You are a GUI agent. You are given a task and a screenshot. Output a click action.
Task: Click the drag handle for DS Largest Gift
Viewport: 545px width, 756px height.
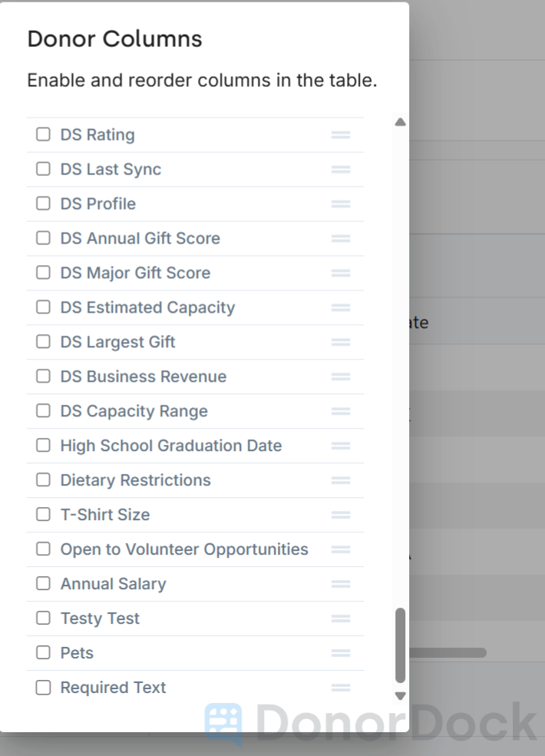pyautogui.click(x=340, y=342)
